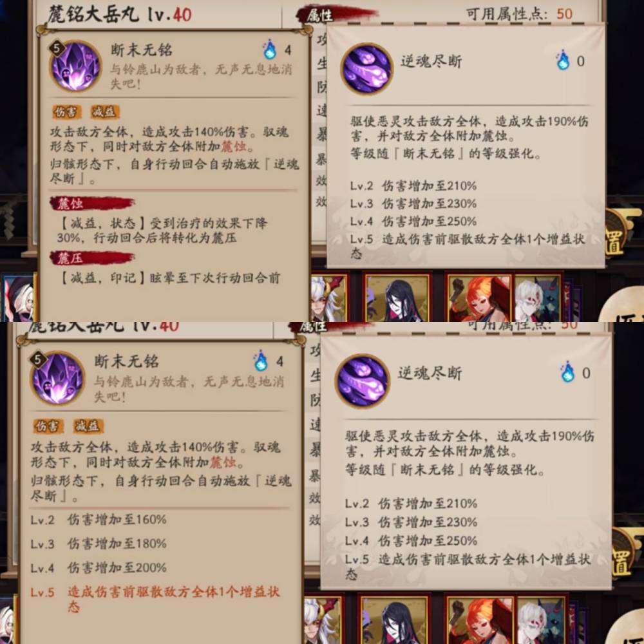Select red-haired shikigami portrait in upper screenshot
This screenshot has width=644, height=644.
click(478, 299)
